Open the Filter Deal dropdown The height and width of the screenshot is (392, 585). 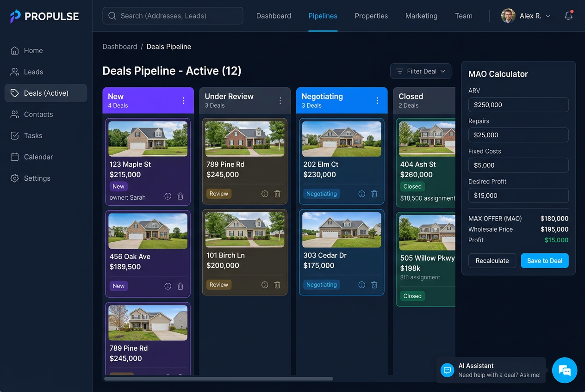click(421, 71)
